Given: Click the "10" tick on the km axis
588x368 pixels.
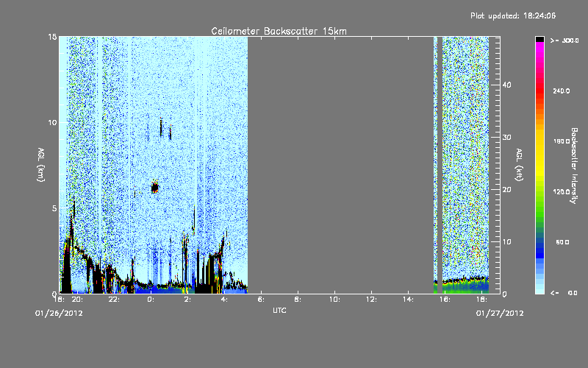Looking at the screenshot, I should [52, 122].
